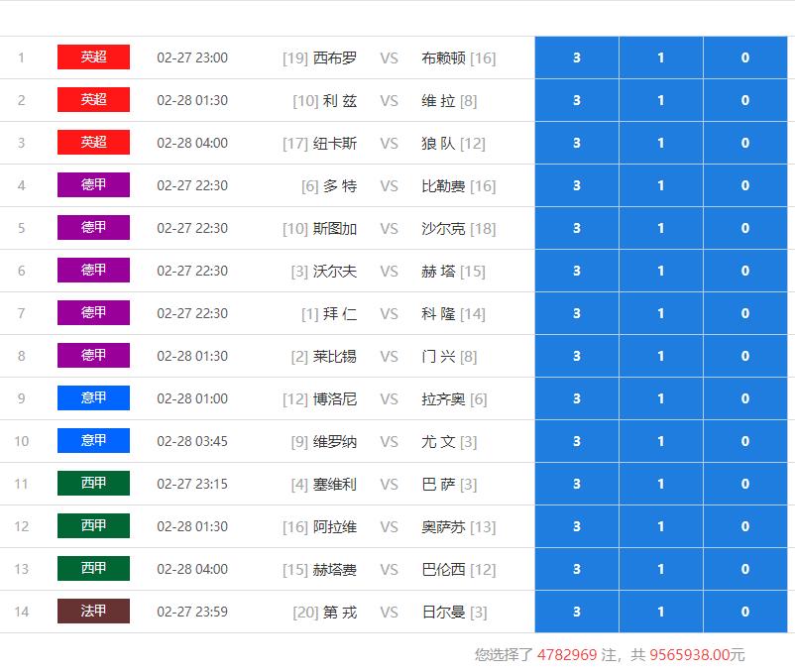Image resolution: width=795 pixels, height=672 pixels.
Task: Click away team 科隆
Action: 438,313
